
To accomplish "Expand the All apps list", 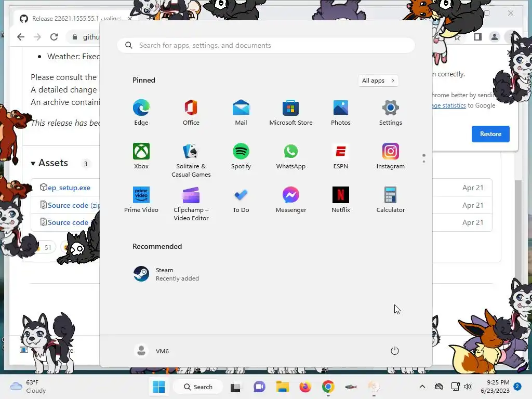I will 378,81.
